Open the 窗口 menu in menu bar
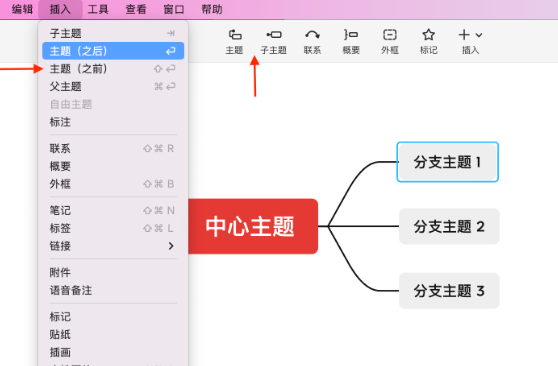This screenshot has width=558, height=366. 174,9
